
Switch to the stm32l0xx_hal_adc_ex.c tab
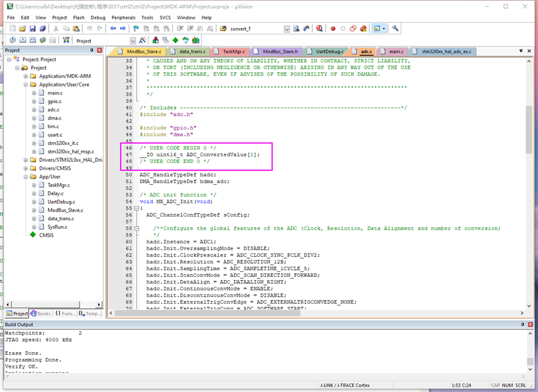point(443,52)
